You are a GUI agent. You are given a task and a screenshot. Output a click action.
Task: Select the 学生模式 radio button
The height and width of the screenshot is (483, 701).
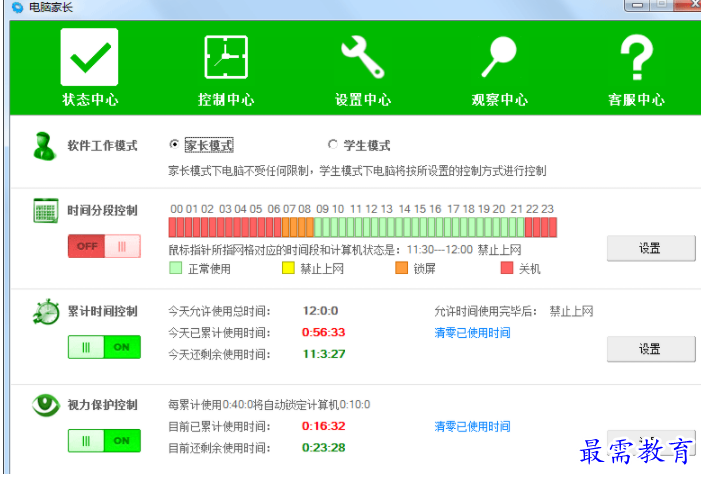(x=333, y=144)
